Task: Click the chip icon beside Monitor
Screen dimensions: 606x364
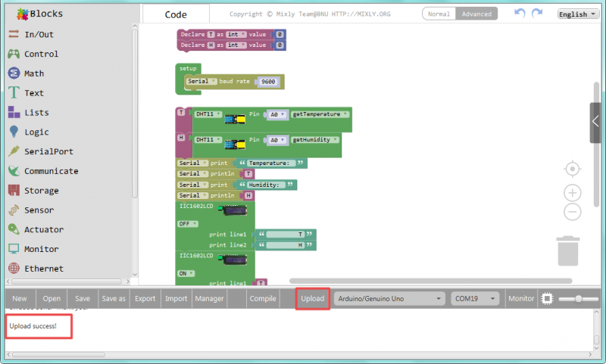Action: tap(547, 299)
